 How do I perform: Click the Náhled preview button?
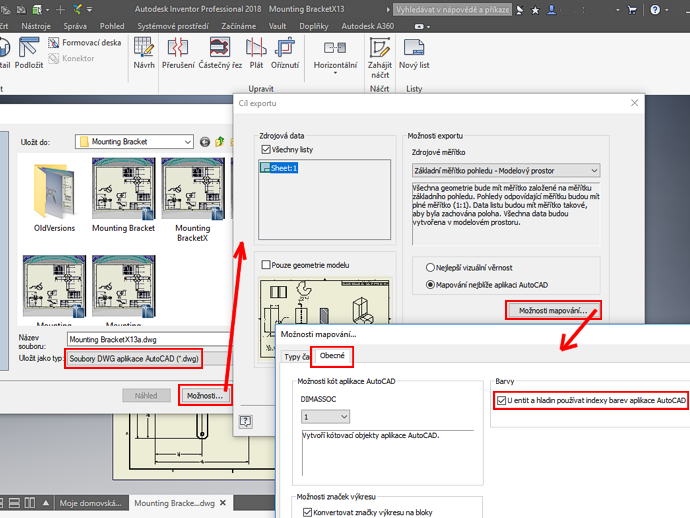click(146, 396)
